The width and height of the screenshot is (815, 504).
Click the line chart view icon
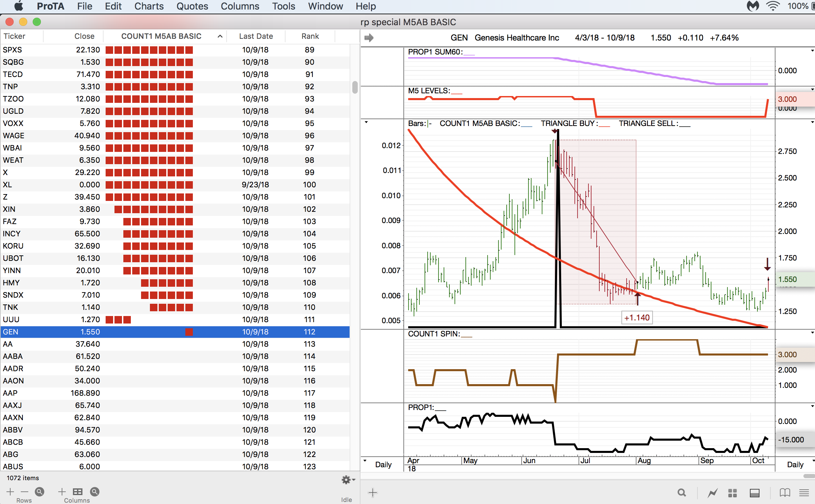click(x=712, y=493)
